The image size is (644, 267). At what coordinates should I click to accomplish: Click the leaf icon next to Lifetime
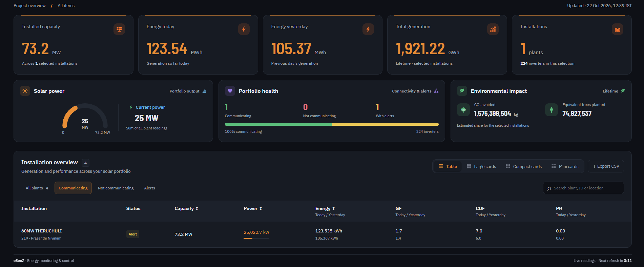[x=623, y=91]
